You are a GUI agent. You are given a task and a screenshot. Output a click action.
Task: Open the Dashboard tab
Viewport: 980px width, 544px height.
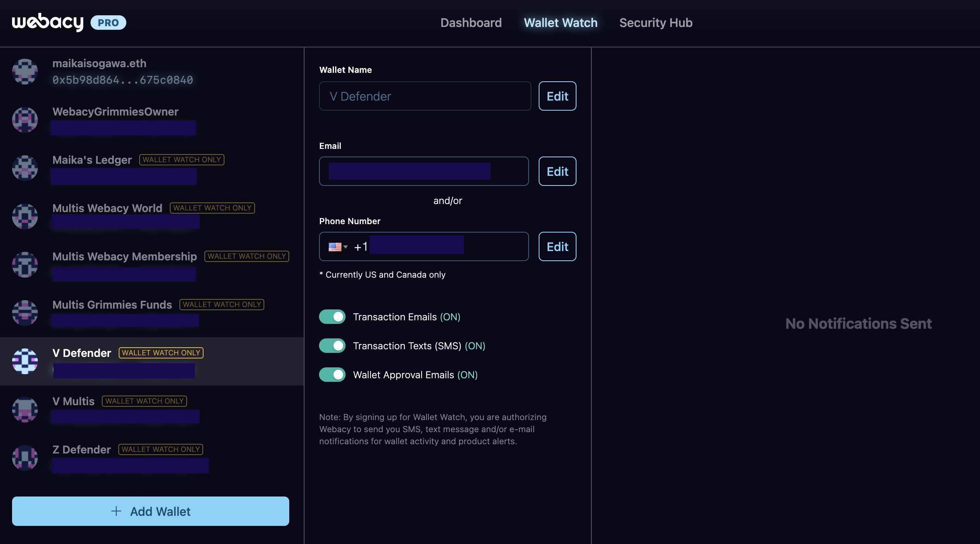click(x=471, y=23)
